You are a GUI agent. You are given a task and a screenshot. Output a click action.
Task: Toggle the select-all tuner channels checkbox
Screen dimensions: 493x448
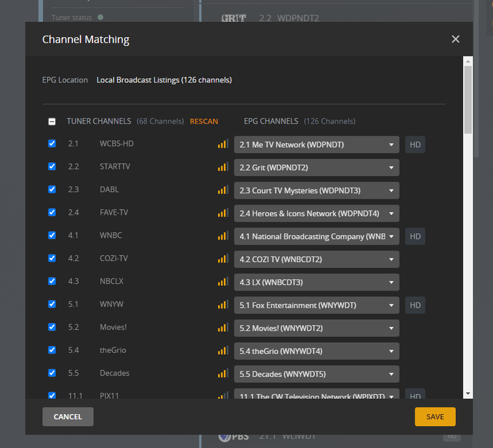click(x=52, y=122)
